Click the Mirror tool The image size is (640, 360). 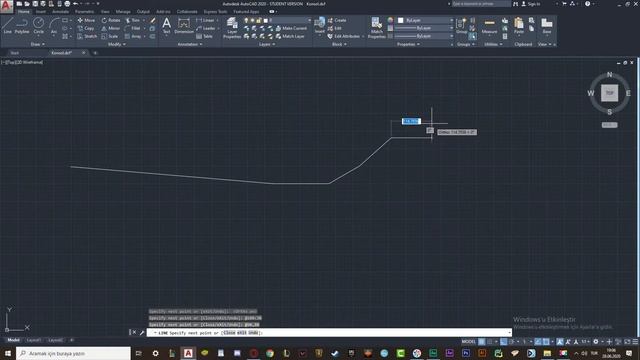(x=111, y=28)
